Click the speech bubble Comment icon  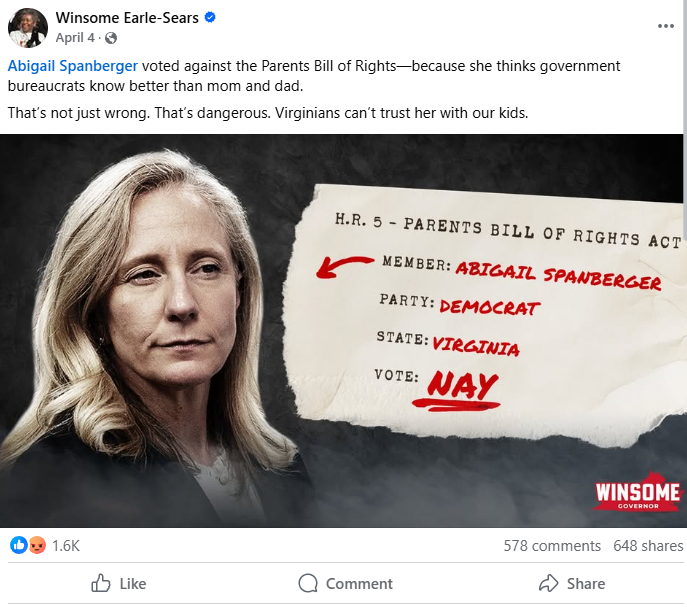pos(308,583)
